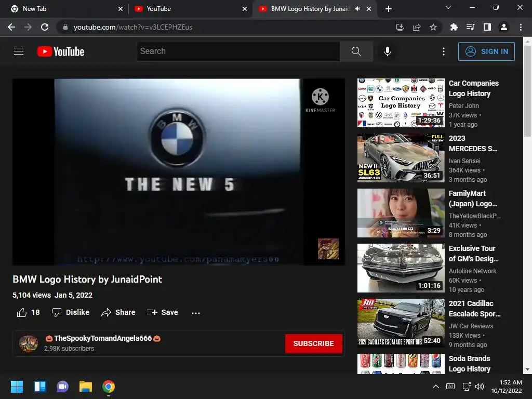
Task: Close the New Tab browser tab
Action: (121, 9)
